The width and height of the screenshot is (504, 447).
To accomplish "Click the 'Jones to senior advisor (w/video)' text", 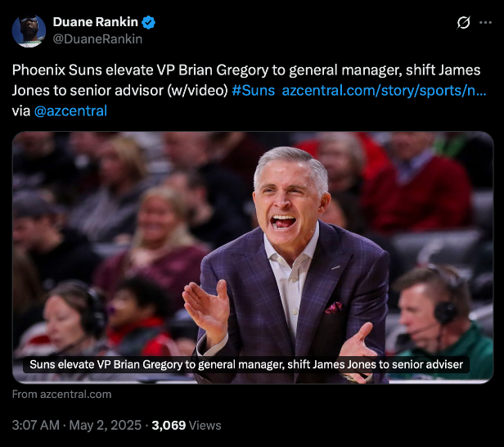I will click(120, 91).
